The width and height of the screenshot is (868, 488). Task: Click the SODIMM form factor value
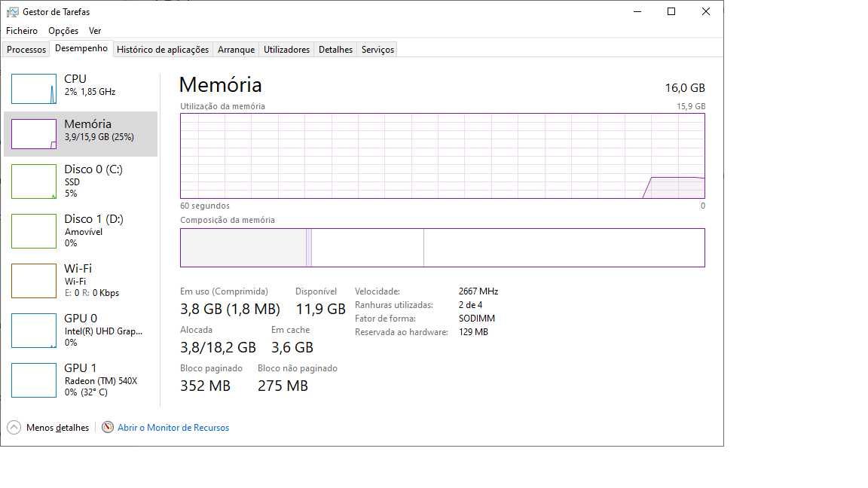click(x=477, y=319)
